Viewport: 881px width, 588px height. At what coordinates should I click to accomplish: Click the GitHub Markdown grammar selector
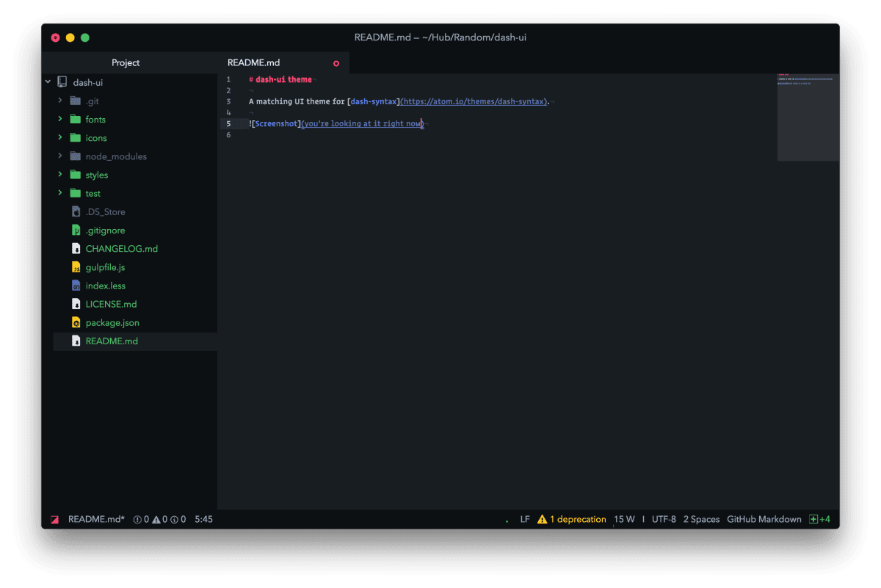click(765, 519)
